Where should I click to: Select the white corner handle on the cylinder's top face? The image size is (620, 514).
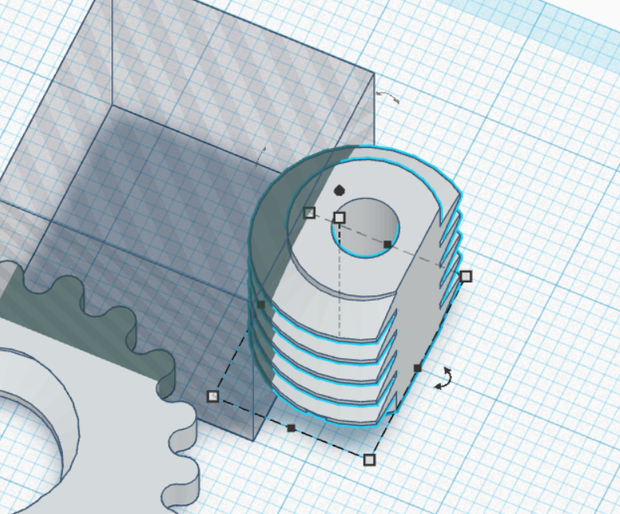(x=310, y=213)
